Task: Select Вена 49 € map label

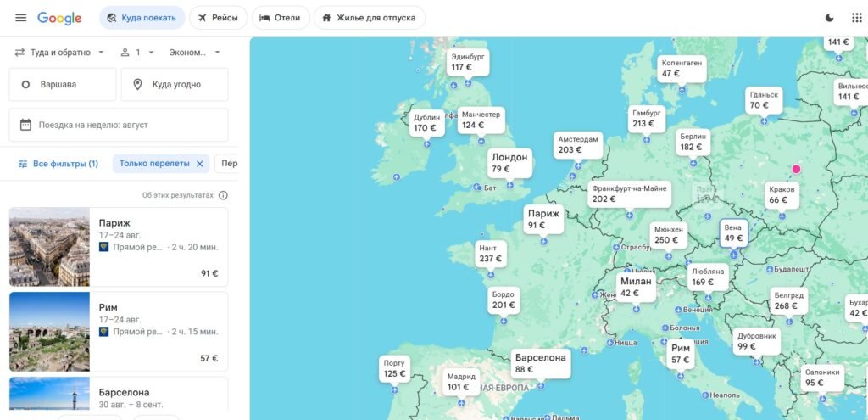Action: [733, 233]
